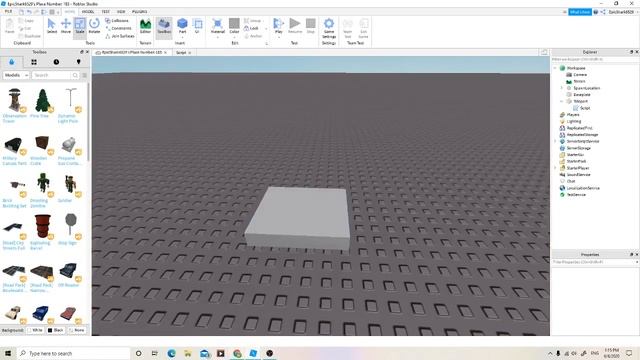Click the Lock tool in Edit group
Image resolution: width=640 pixels, height=360 pixels.
[x=251, y=28]
